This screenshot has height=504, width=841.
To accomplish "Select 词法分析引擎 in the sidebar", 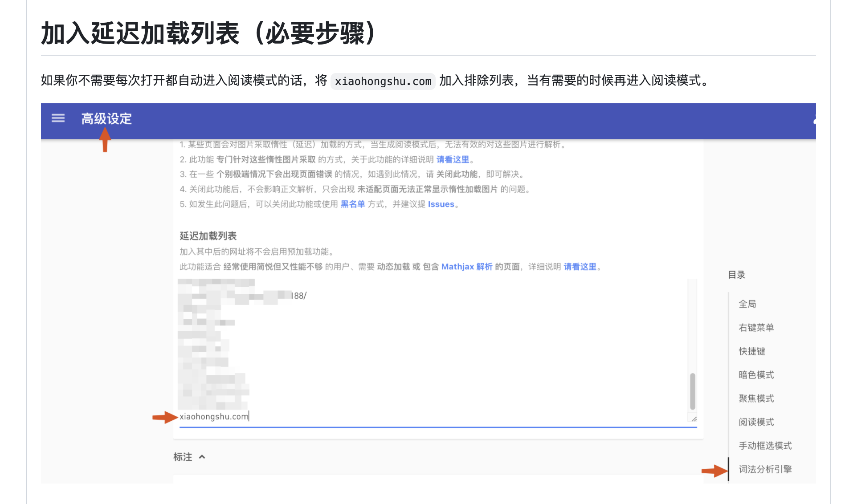I will (x=764, y=469).
